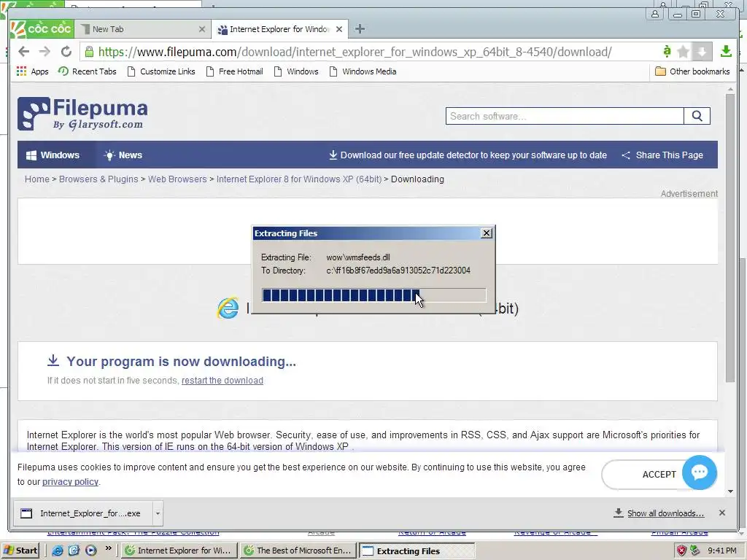
Task: Launch Internet Explorer from Quick Launch
Action: tap(58, 551)
